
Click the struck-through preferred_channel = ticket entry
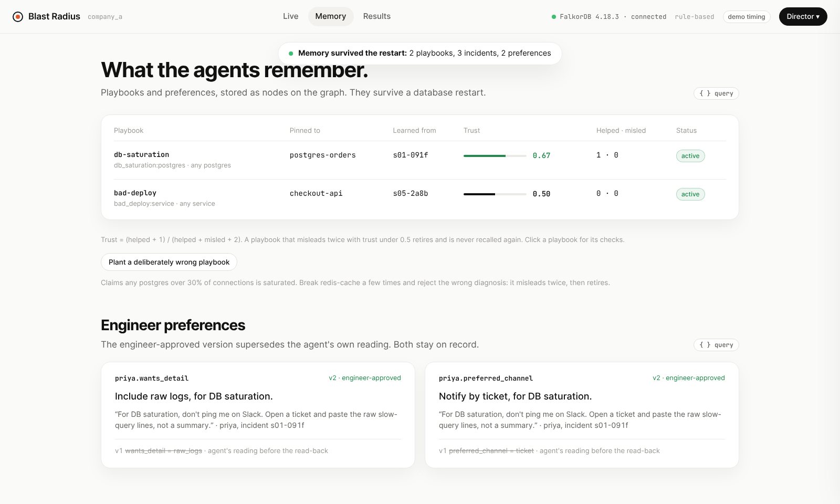(x=491, y=450)
